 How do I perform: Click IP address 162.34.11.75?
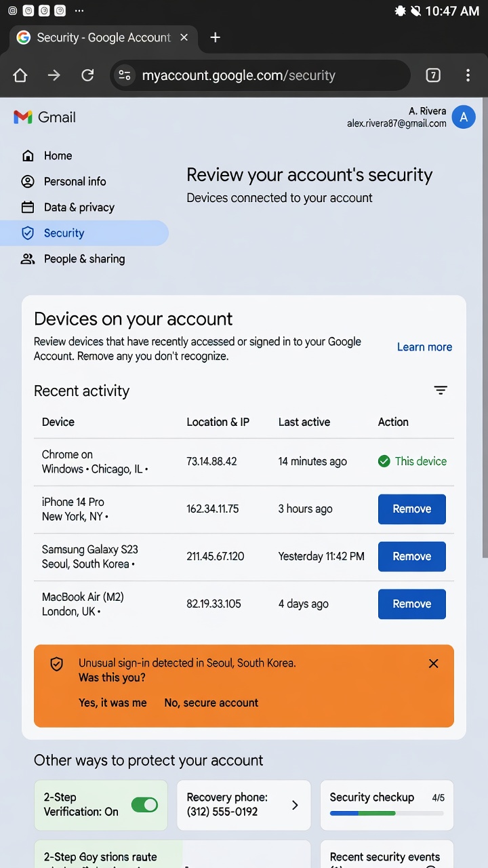[x=213, y=509]
